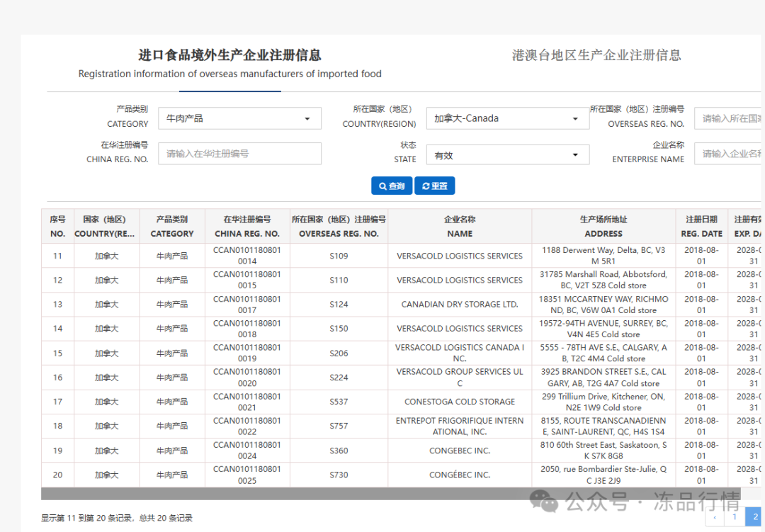Open the 状态 state dropdown showing 有效

(507, 154)
